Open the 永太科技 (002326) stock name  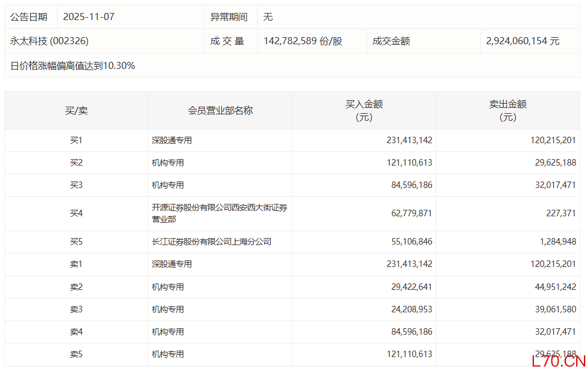pos(49,41)
